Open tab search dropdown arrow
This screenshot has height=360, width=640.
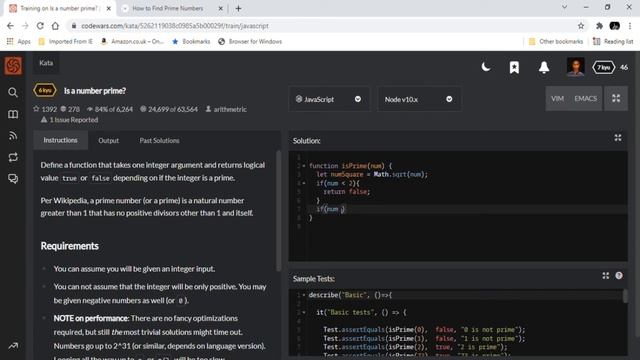(564, 7)
